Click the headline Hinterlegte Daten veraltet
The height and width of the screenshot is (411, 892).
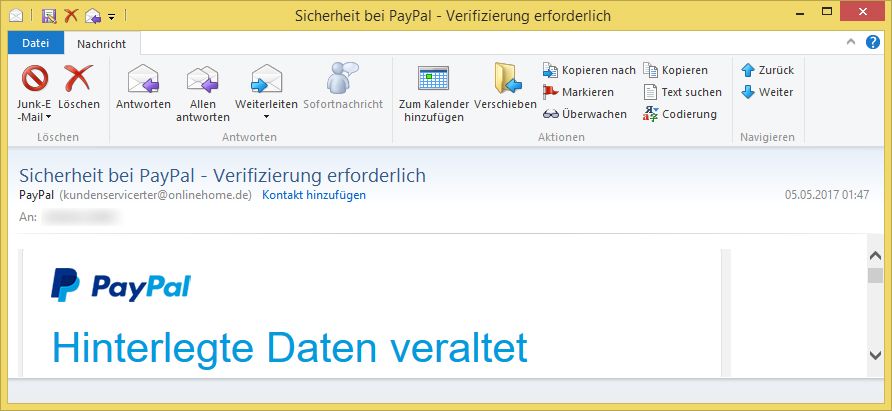pyautogui.click(x=290, y=347)
